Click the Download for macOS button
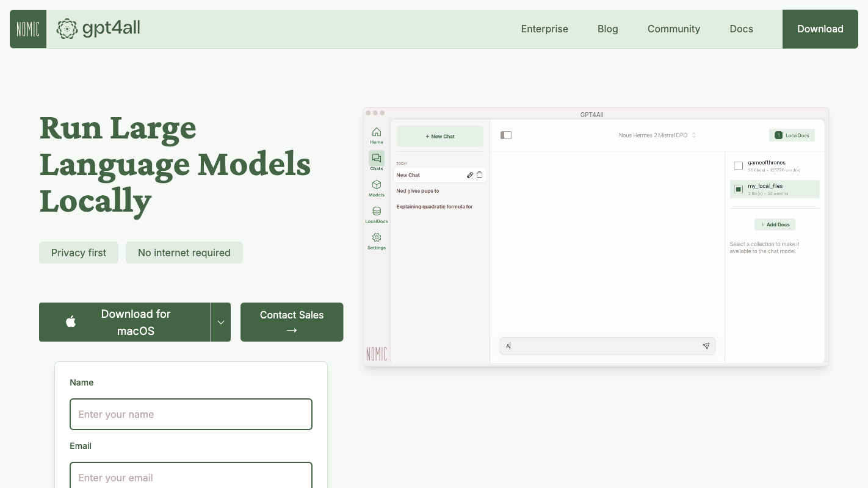This screenshot has width=868, height=488. (x=125, y=322)
